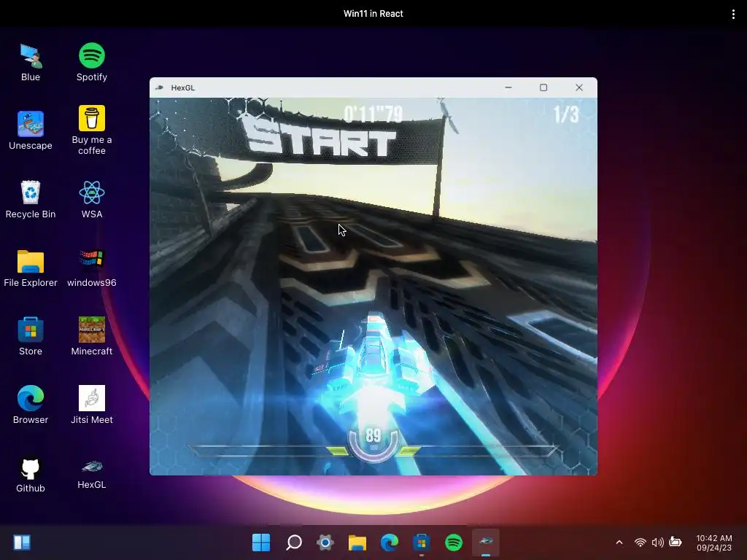Screen dimensions: 747x560
Task: Open the Browser desktop icon
Action: [31, 405]
